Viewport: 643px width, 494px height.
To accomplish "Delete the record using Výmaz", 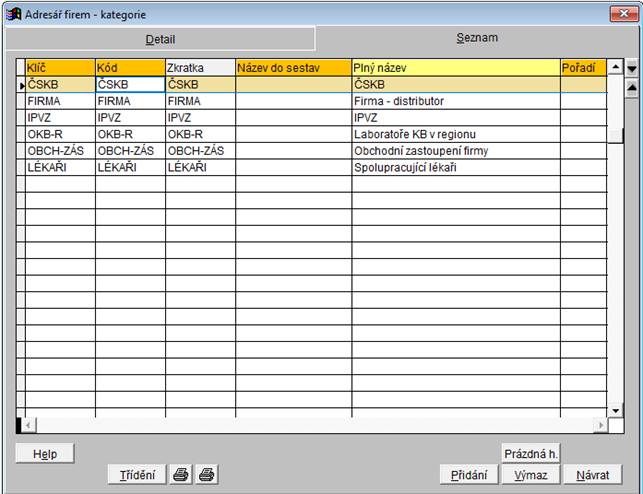I will (x=530, y=475).
